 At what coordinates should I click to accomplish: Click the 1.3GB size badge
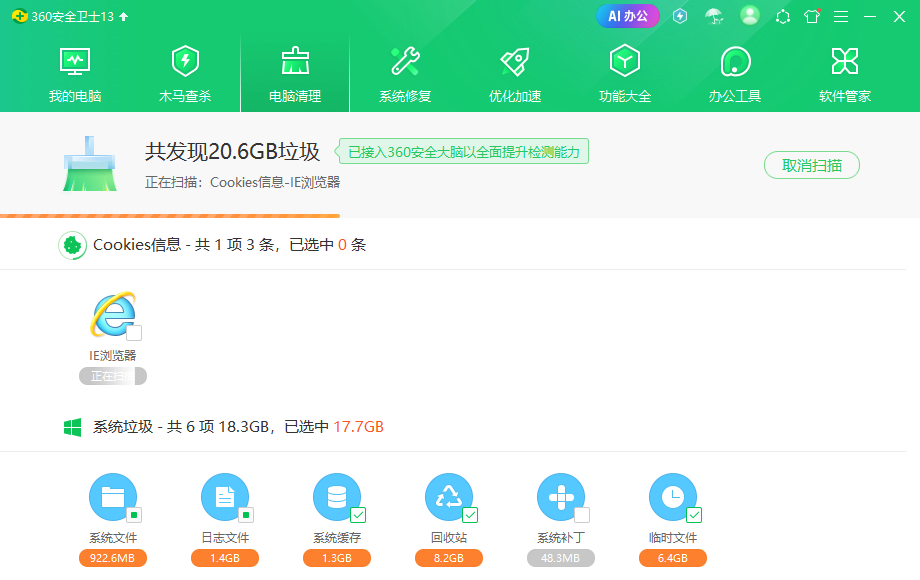337,558
